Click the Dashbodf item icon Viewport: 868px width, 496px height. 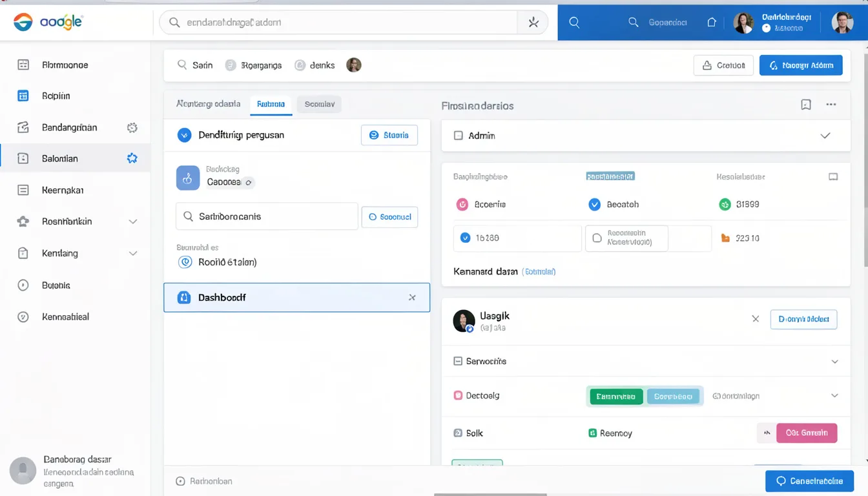click(184, 298)
